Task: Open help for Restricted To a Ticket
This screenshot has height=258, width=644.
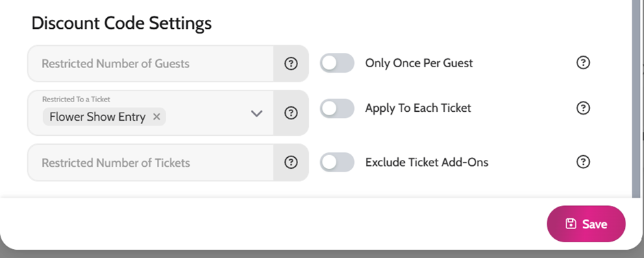Action: point(290,113)
